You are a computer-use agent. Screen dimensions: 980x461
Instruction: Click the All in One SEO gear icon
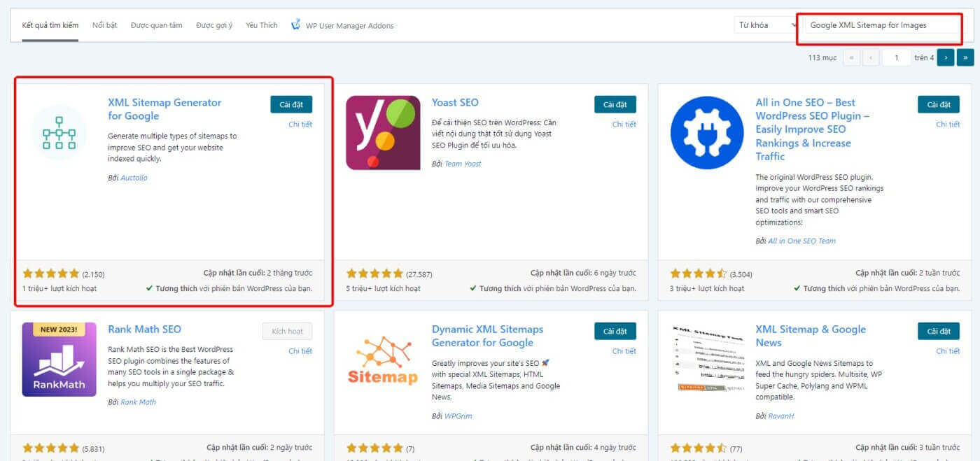(x=707, y=132)
